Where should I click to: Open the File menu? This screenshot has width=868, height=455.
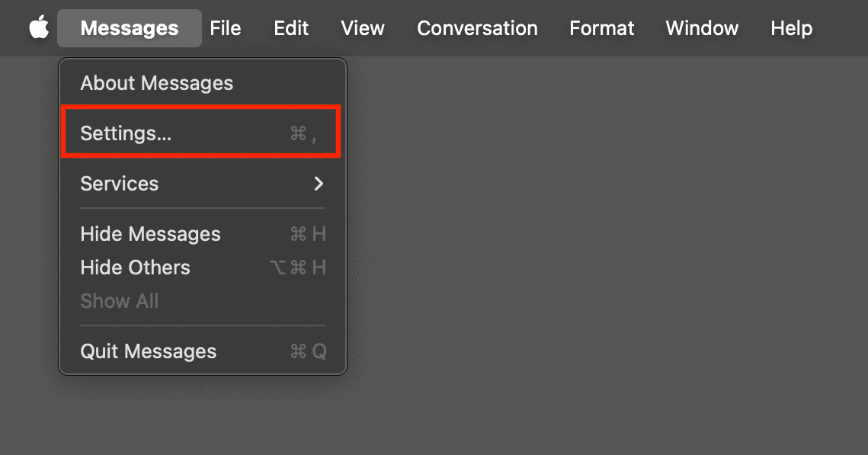tap(226, 28)
